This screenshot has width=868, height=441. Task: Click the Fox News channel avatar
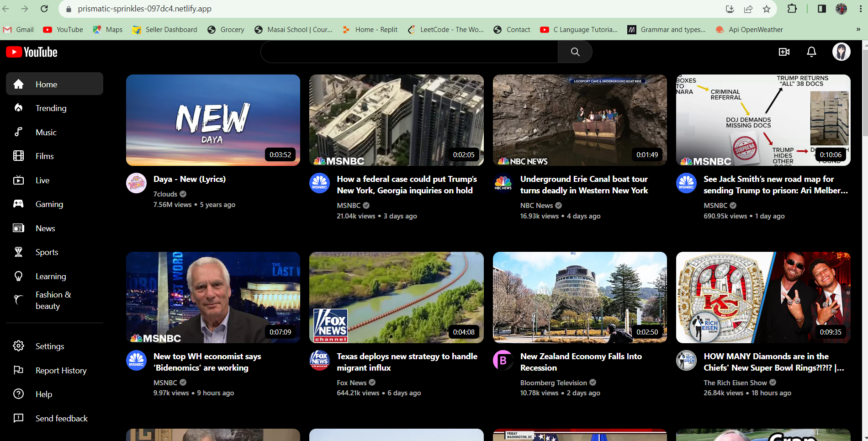click(x=319, y=361)
